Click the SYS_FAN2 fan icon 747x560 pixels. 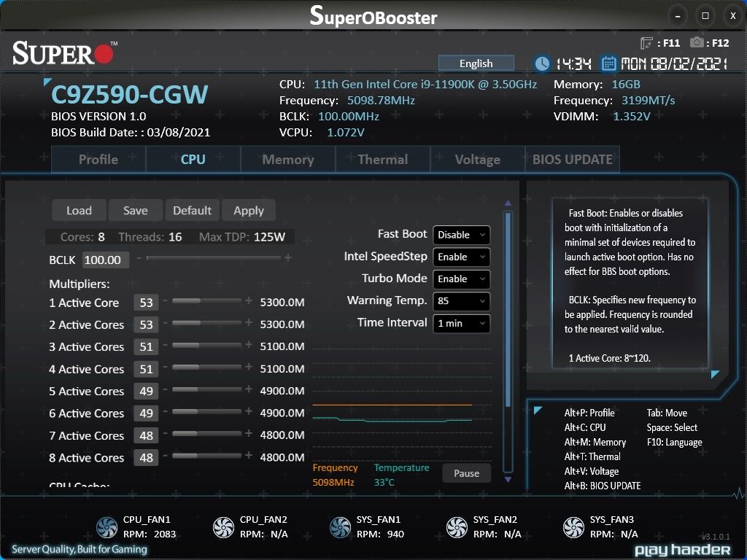[457, 527]
